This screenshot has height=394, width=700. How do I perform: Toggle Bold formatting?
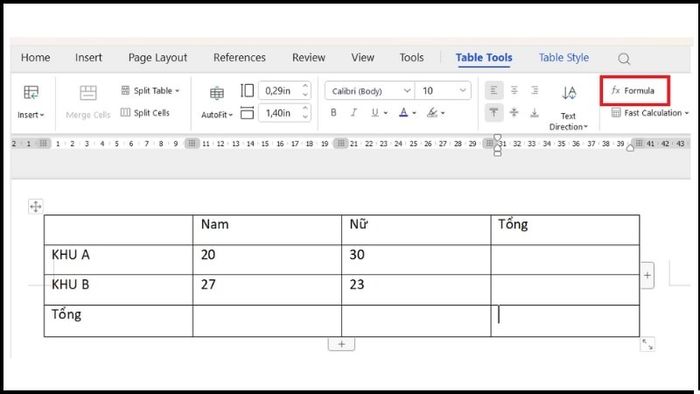333,112
